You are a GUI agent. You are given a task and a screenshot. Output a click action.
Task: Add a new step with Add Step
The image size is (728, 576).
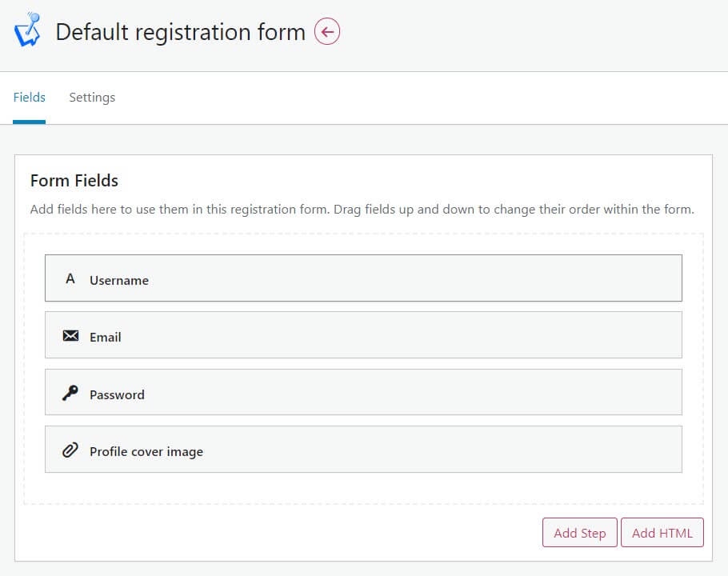click(580, 533)
